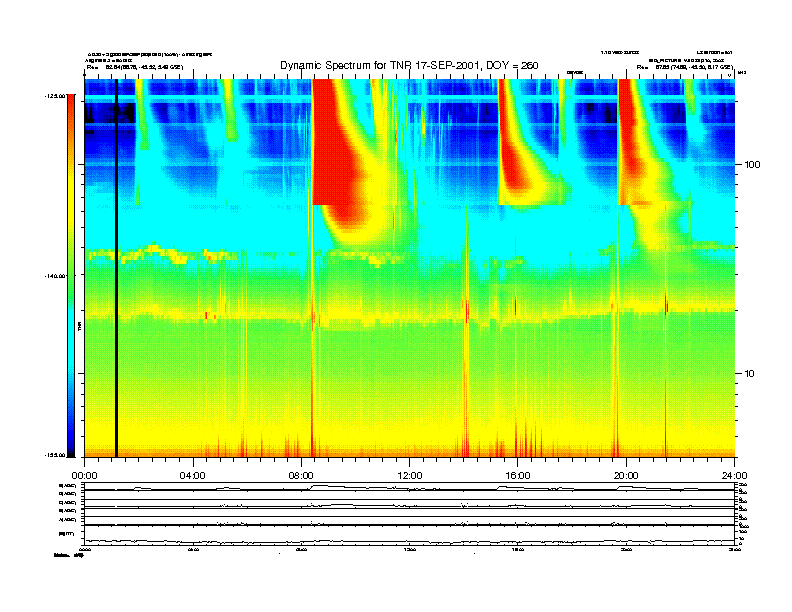The image size is (792, 612).
Task: Click the '24:00' time axis label
Action: tap(734, 476)
